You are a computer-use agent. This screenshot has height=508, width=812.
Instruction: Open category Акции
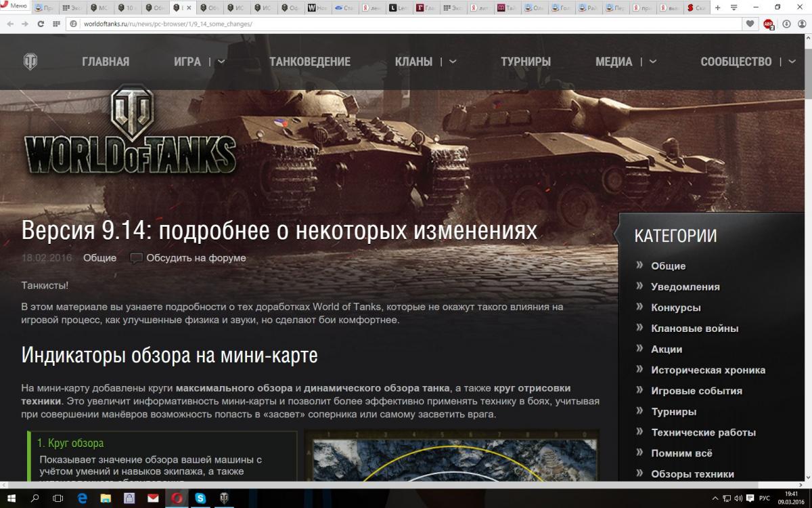[667, 350]
